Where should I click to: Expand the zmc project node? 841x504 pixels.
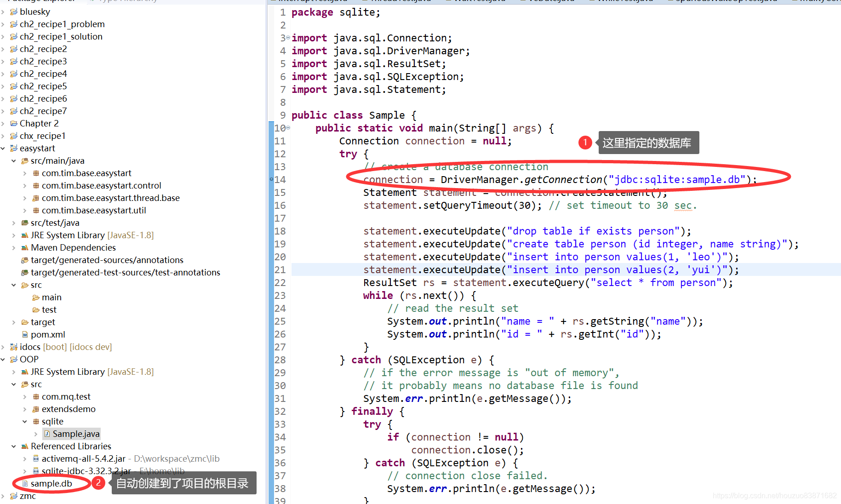pyautogui.click(x=4, y=496)
